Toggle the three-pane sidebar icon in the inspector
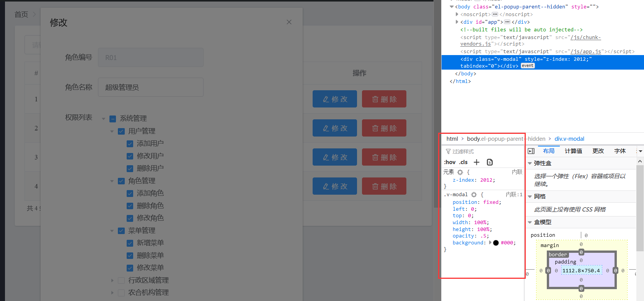Screen dimensions: 644x301 point(531,151)
